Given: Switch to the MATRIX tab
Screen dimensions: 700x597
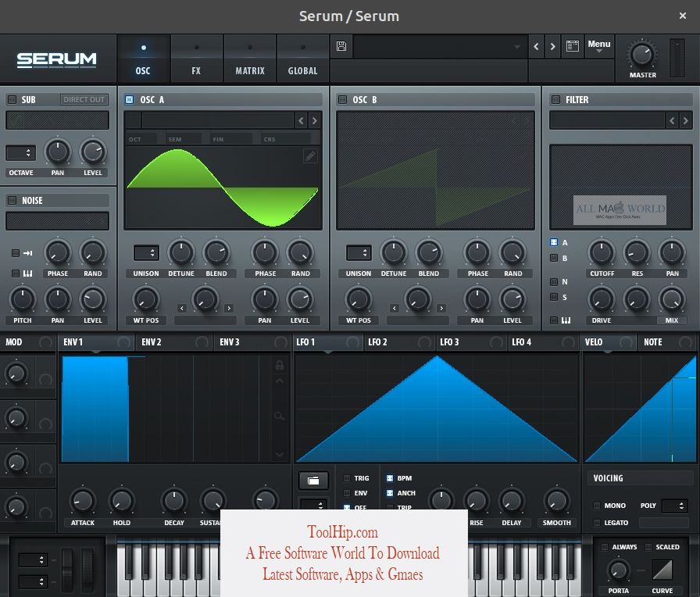Looking at the screenshot, I should [250, 59].
